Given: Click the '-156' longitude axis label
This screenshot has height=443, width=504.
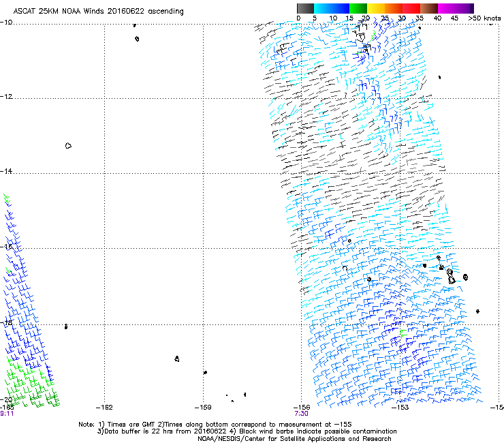Looking at the screenshot, I should click(x=302, y=408).
